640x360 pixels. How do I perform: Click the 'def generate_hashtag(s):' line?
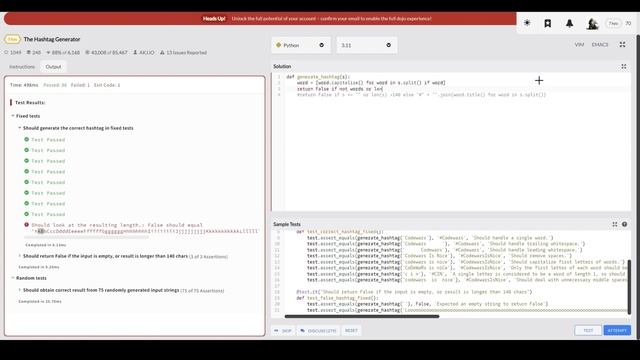click(x=318, y=77)
